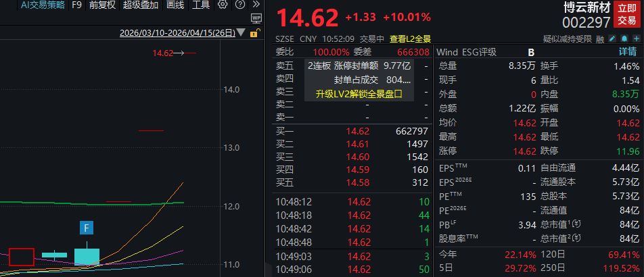Click the WP monitor icon

[x=256, y=18]
